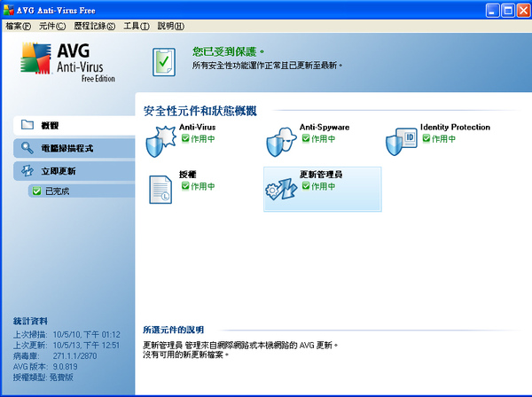The image size is (532, 397).
Task: Click Identity Protection green 作用中 checkmark
Action: (426, 138)
